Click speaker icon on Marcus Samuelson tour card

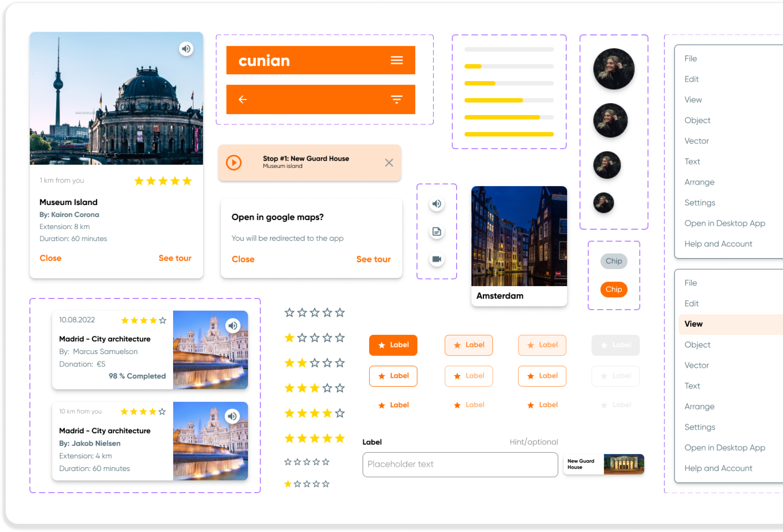coord(233,326)
